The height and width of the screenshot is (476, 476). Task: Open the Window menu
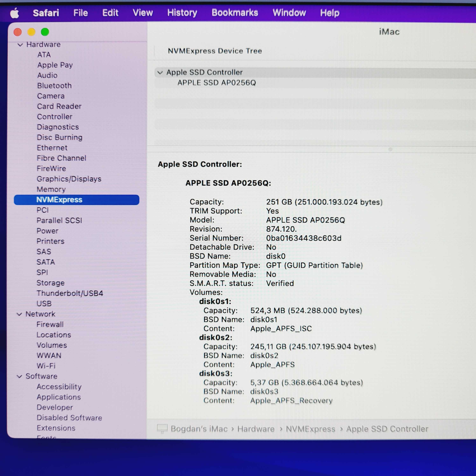(x=289, y=13)
